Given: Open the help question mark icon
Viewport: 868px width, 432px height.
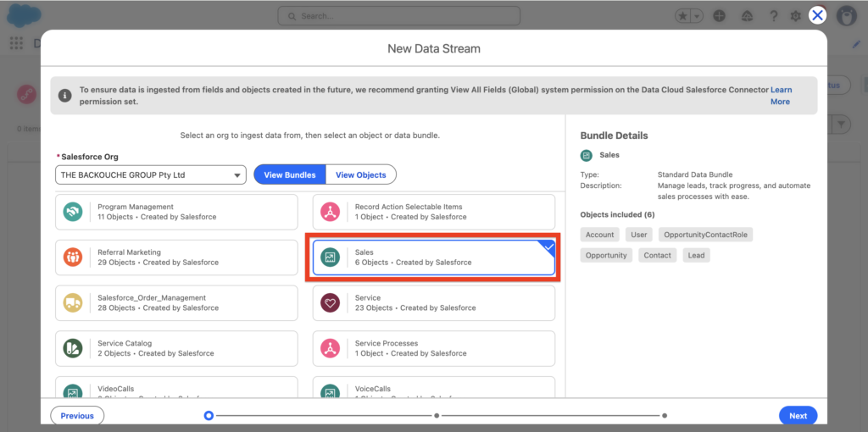Looking at the screenshot, I should [x=773, y=16].
